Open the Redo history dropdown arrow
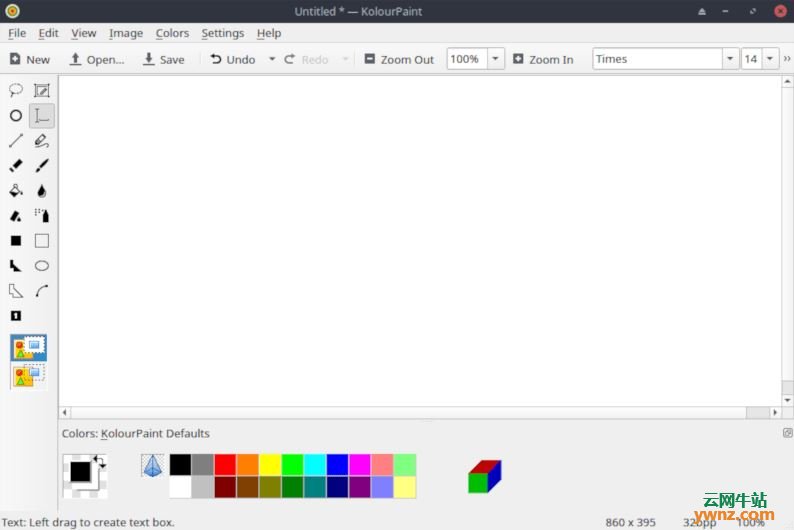The height and width of the screenshot is (530, 794). pos(345,59)
